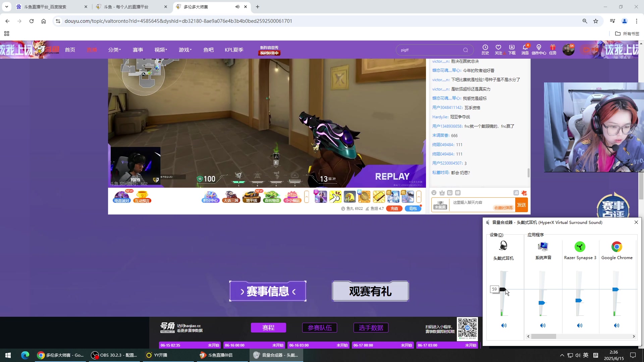The image size is (644, 362).
Task: Open the 积分中心 icon
Action: tap(211, 197)
